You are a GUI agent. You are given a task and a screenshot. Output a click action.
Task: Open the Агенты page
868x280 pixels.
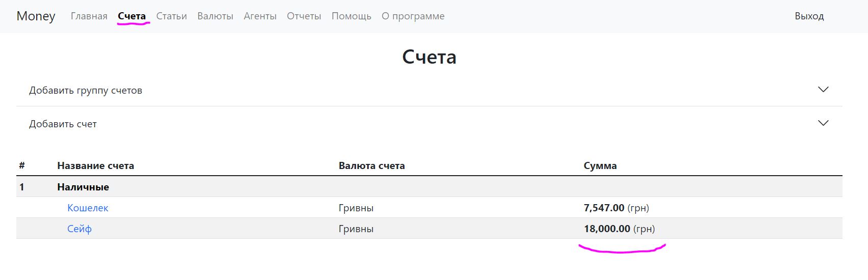(260, 16)
